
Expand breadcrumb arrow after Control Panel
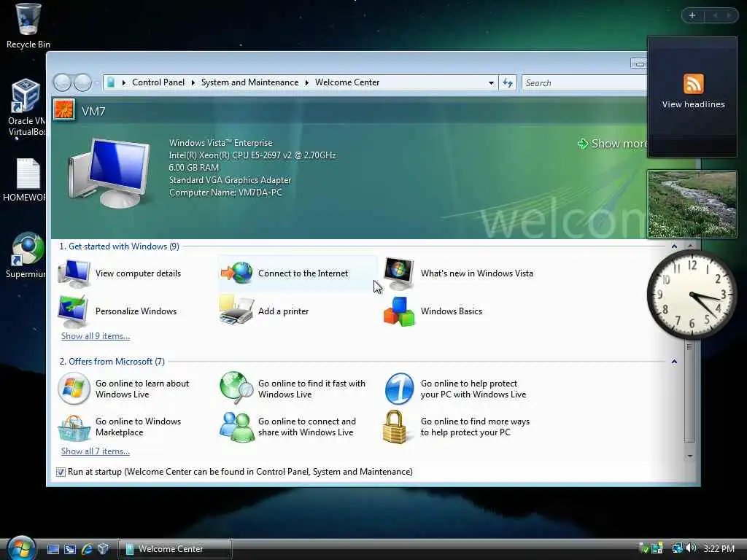tap(193, 82)
